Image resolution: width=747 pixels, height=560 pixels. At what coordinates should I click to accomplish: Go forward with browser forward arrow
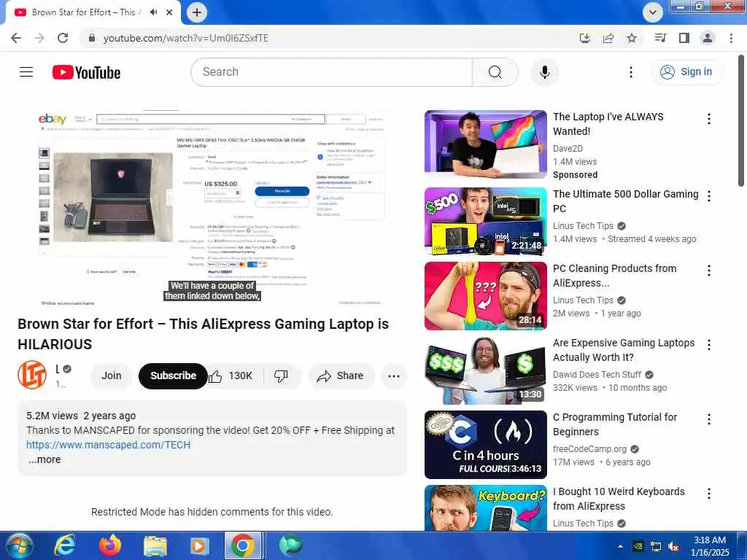click(39, 38)
